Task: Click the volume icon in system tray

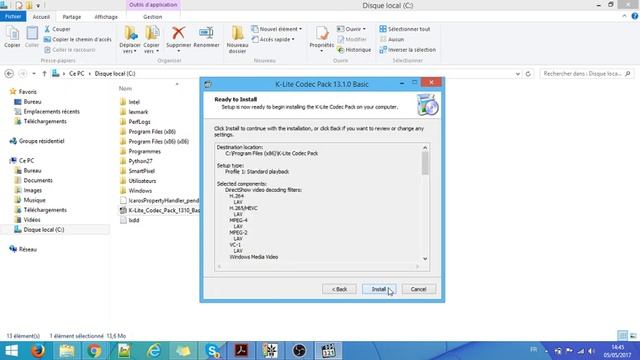Action: tap(591, 351)
